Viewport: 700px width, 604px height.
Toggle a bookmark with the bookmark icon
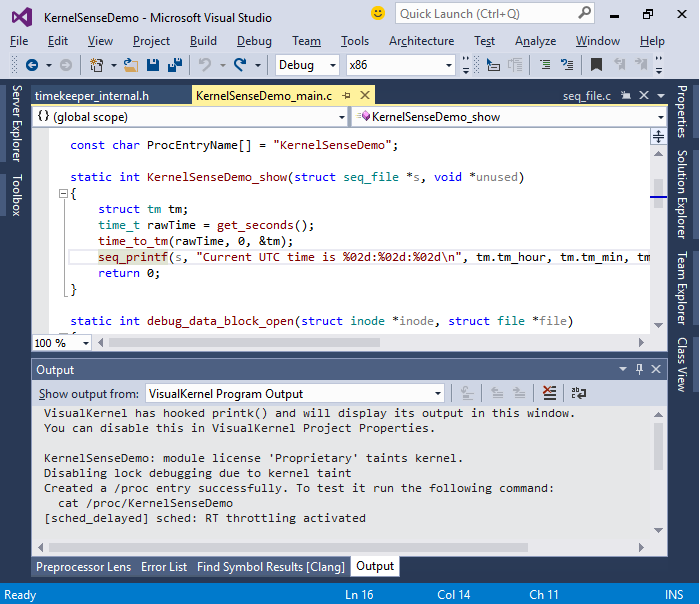pyautogui.click(x=596, y=65)
